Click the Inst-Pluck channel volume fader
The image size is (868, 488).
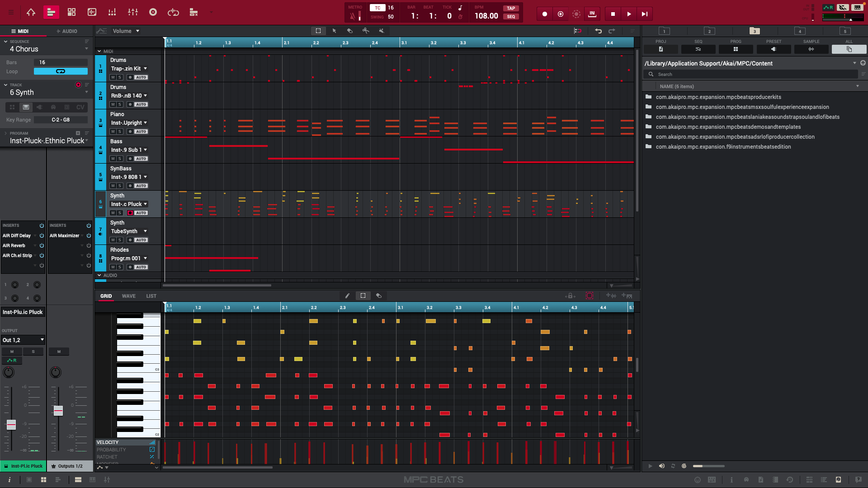tap(11, 425)
